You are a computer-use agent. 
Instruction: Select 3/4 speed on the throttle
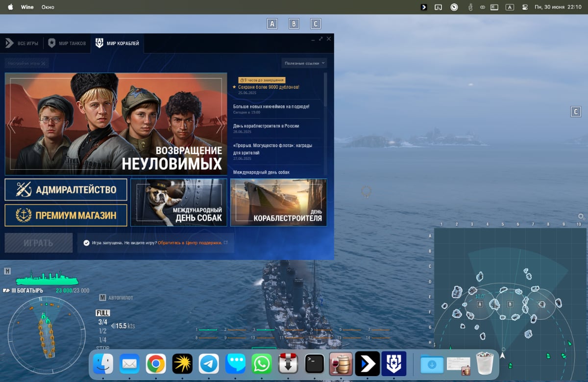click(x=103, y=322)
